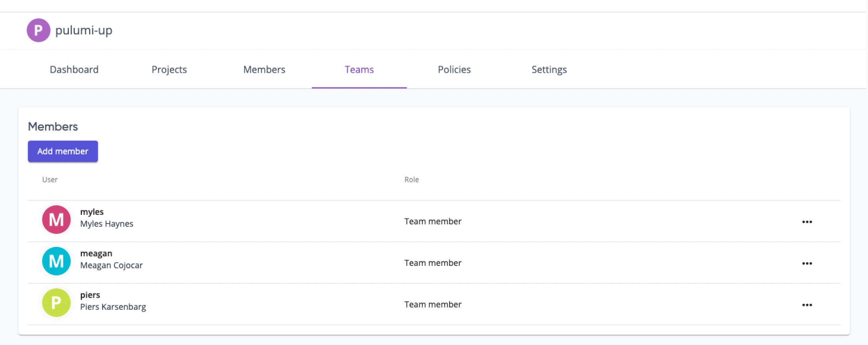Open the three-dot menu for meagan
The height and width of the screenshot is (345, 868).
[x=807, y=263]
